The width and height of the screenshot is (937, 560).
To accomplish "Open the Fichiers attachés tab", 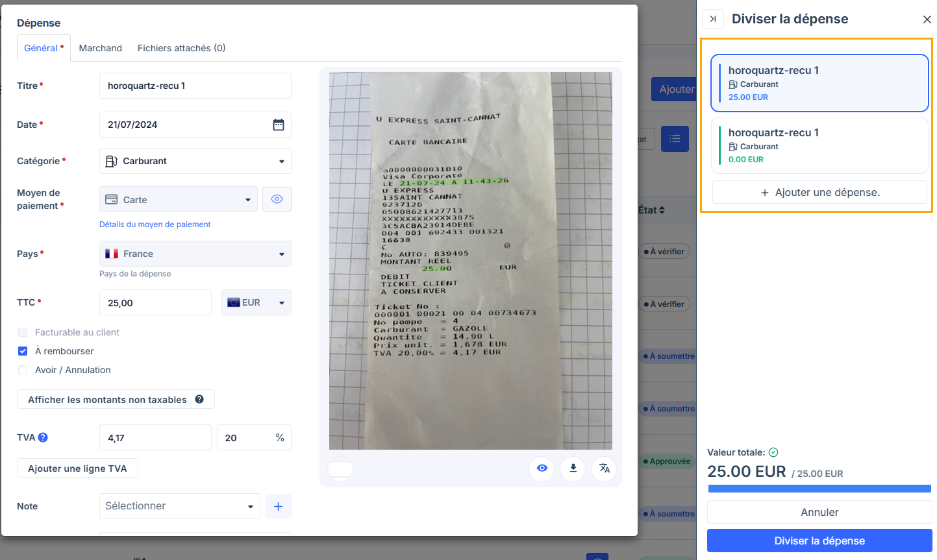I will [x=182, y=48].
